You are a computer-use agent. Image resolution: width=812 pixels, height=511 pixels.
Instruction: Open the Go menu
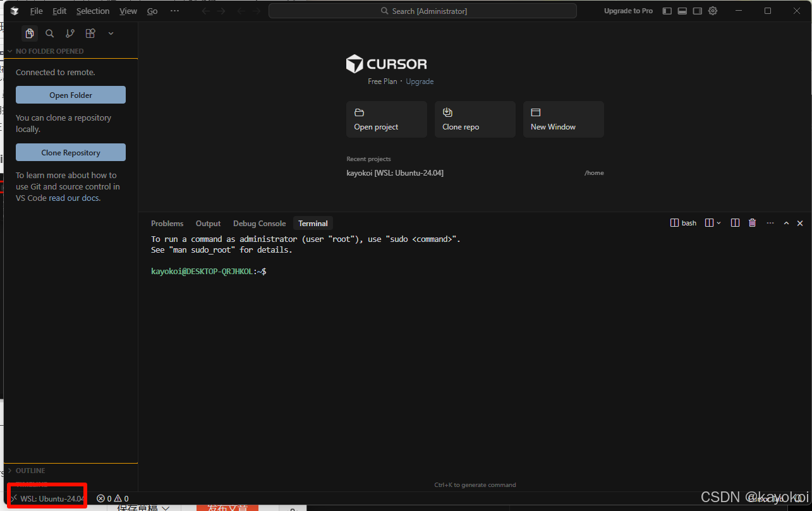[x=152, y=11]
